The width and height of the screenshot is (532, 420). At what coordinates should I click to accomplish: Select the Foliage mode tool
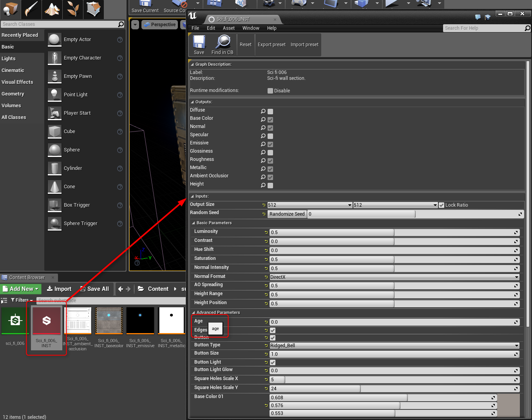pos(72,9)
